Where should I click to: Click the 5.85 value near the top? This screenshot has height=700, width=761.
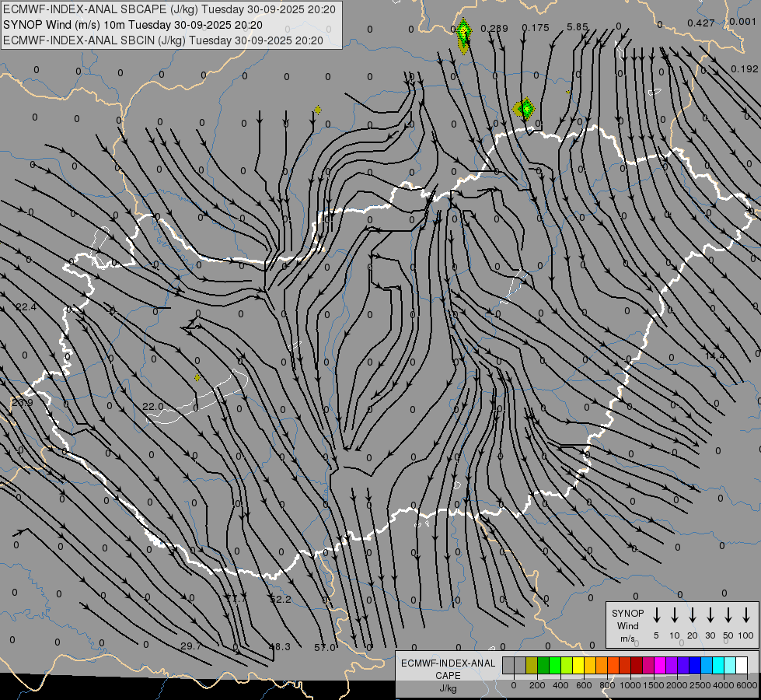pos(578,27)
